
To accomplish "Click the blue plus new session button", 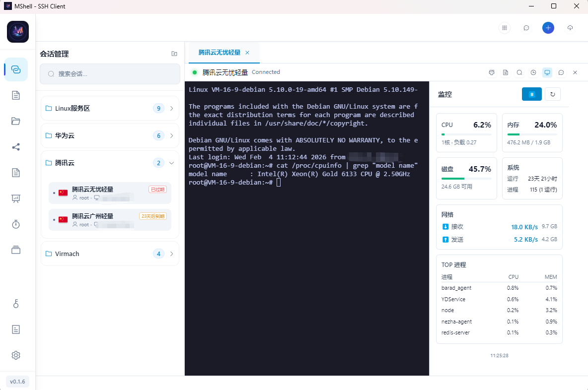I will pyautogui.click(x=548, y=28).
